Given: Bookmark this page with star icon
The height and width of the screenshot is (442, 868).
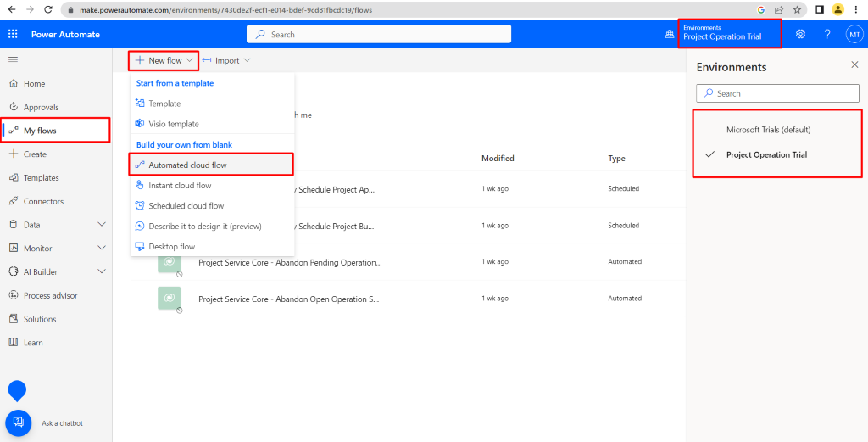Looking at the screenshot, I should (797, 9).
